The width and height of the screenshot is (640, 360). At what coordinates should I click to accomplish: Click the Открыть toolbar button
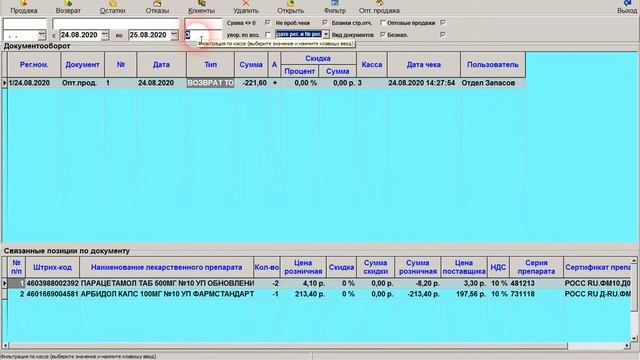(290, 7)
